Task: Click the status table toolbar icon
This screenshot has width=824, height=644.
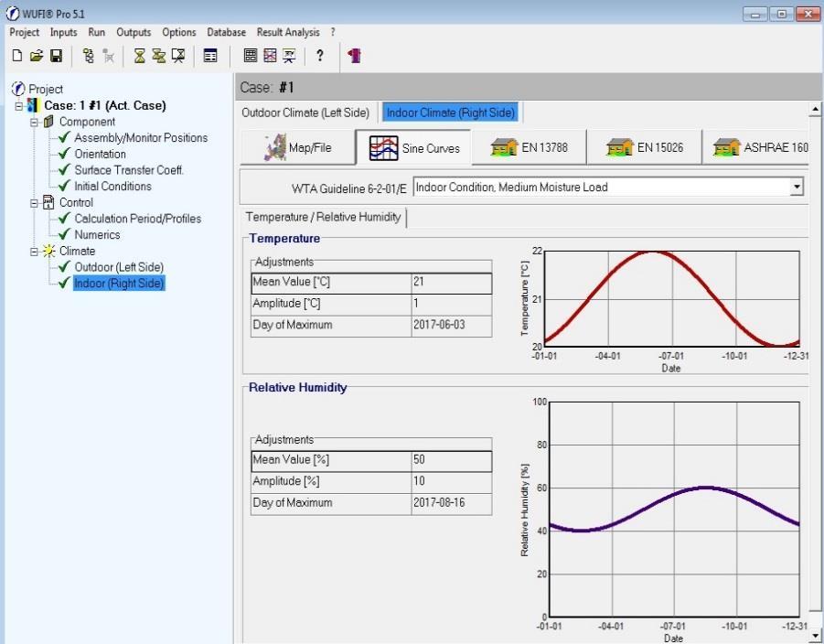Action: (x=210, y=55)
